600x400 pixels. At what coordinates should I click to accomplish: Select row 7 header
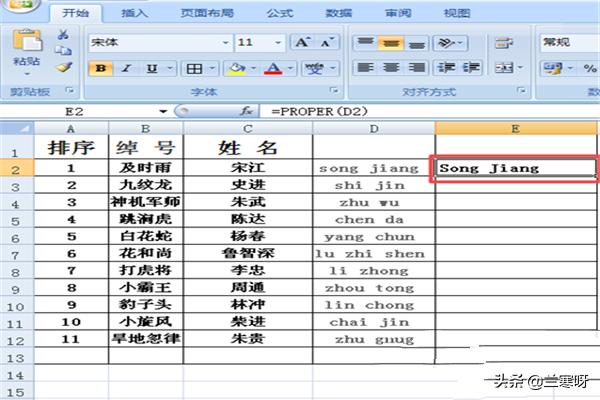(x=16, y=254)
